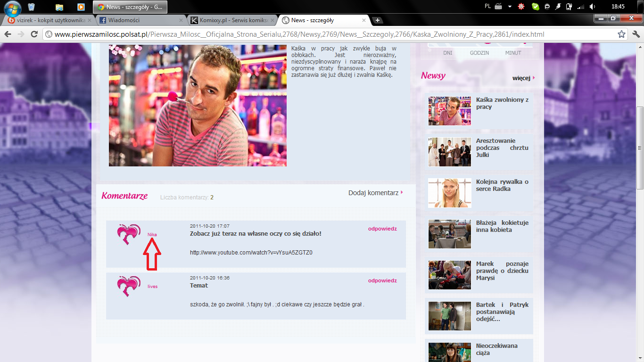644x362 pixels.
Task: Click Nika's pink heart avatar
Action: click(129, 234)
